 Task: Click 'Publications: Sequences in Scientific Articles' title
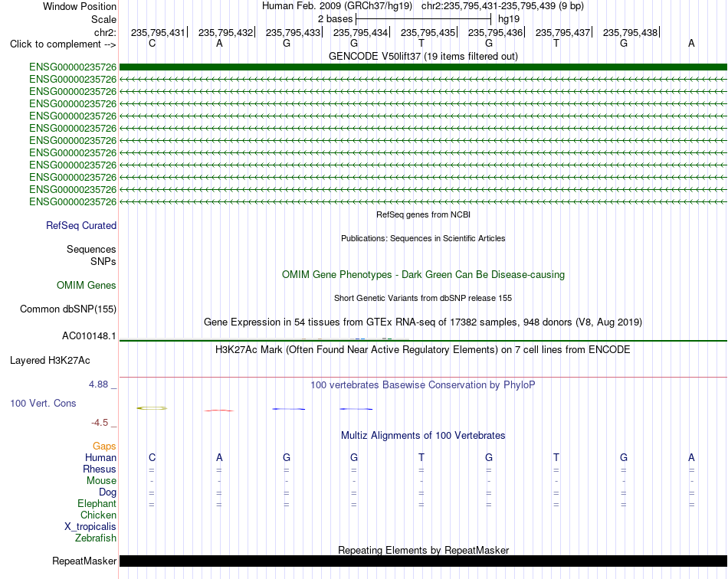pyautogui.click(x=423, y=238)
